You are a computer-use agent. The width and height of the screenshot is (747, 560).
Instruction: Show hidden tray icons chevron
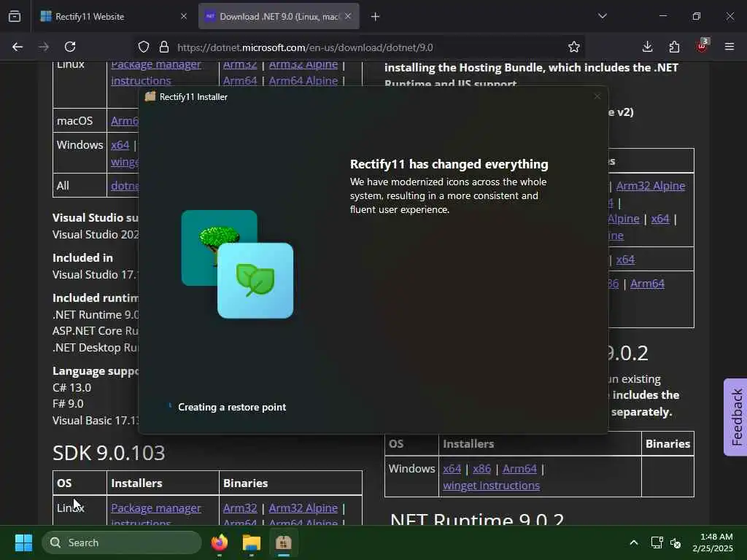634,542
